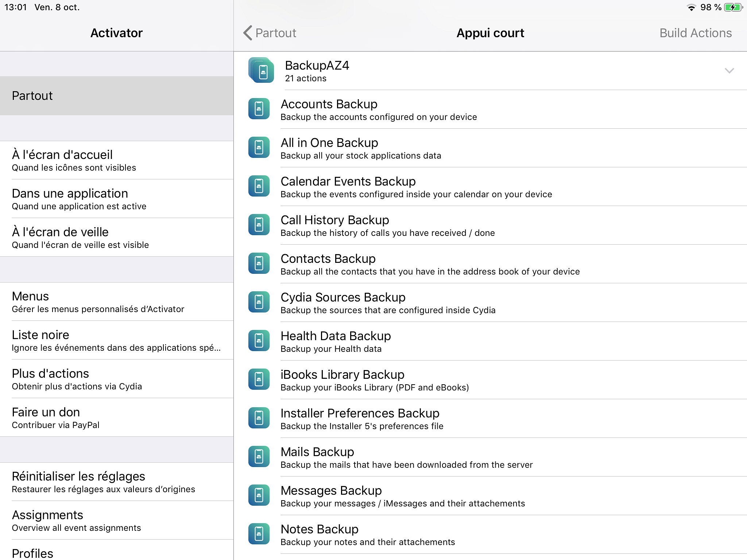Open Dans une application events
Viewport: 747px width, 560px height.
coord(117,199)
